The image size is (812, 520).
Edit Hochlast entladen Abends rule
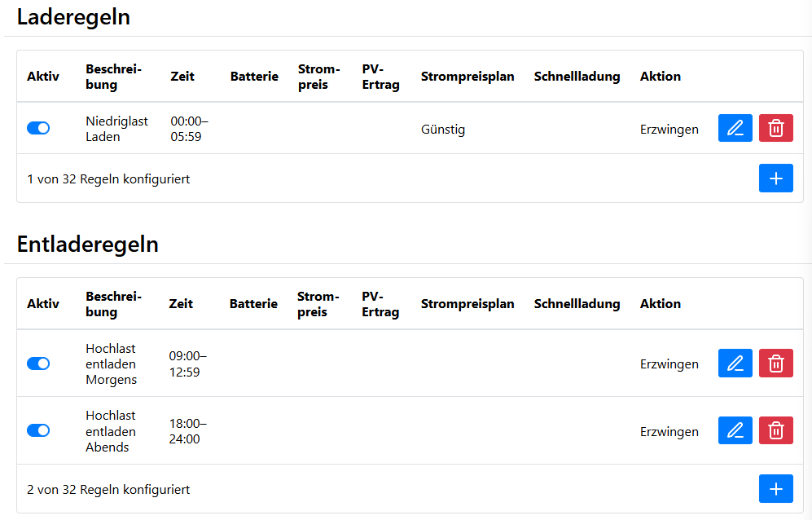click(735, 430)
